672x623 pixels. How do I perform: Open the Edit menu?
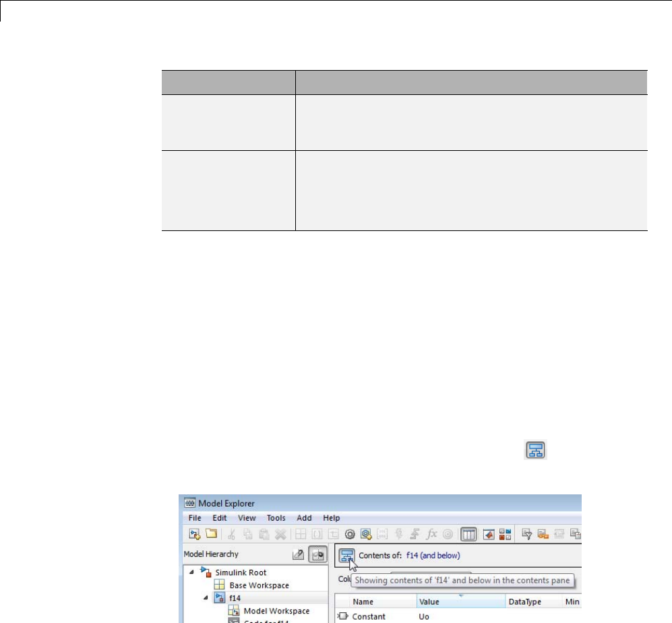220,518
